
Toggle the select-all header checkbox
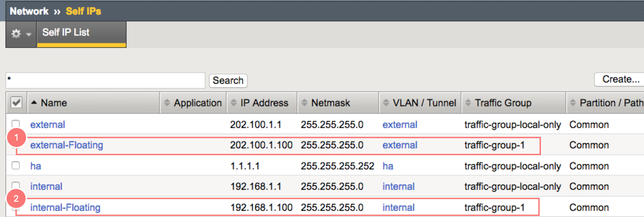click(16, 103)
